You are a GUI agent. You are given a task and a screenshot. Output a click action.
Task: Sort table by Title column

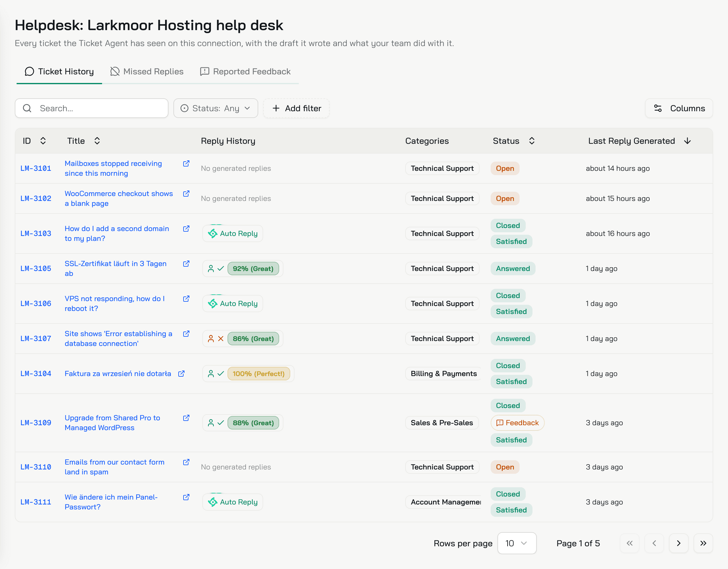pyautogui.click(x=84, y=141)
